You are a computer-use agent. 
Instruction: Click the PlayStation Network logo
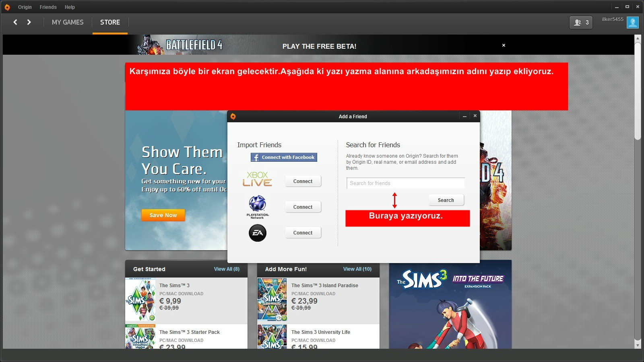[258, 206]
